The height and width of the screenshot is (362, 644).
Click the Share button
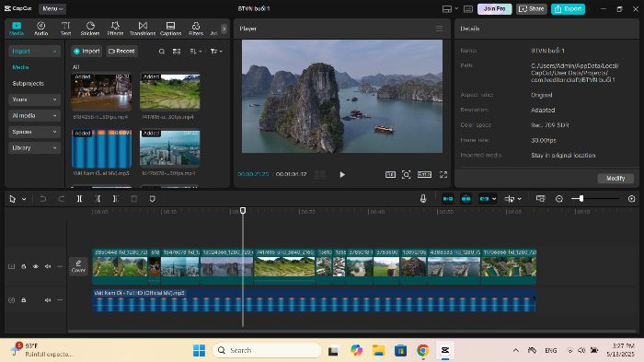point(532,8)
